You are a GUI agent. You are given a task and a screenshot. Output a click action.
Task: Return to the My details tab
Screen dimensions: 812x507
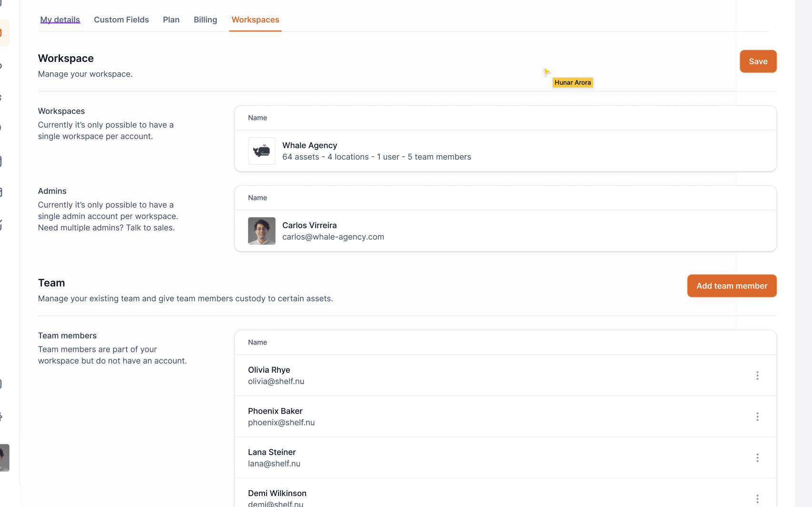(60, 20)
